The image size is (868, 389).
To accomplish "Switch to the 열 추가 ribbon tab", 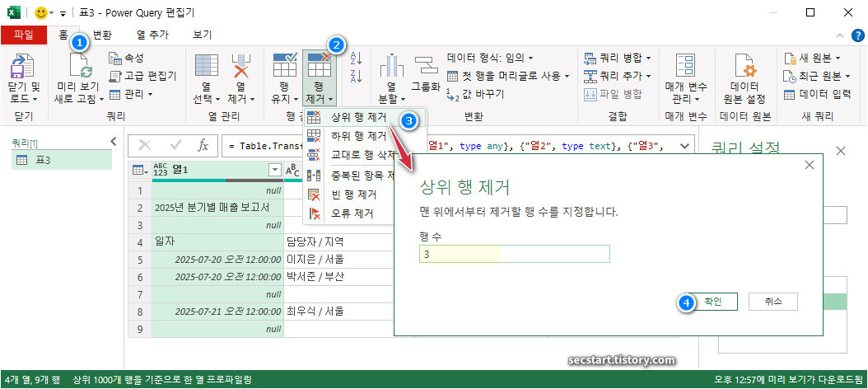I will pyautogui.click(x=153, y=35).
